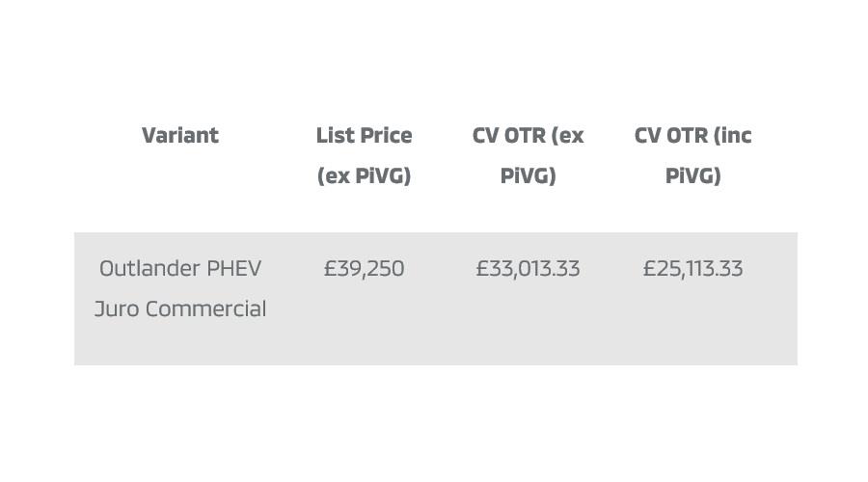
Task: Select the word Outlander in the row
Action: click(x=149, y=268)
